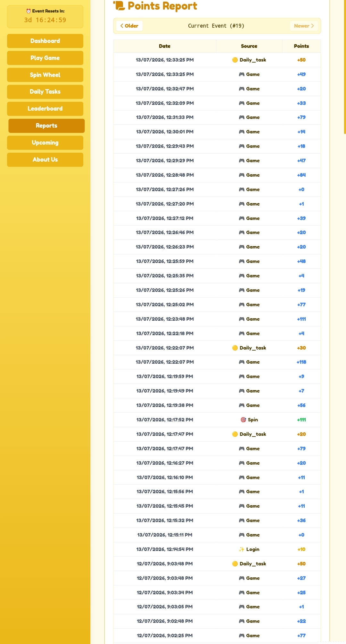
Task: Open the Dashboard page
Action: point(45,41)
